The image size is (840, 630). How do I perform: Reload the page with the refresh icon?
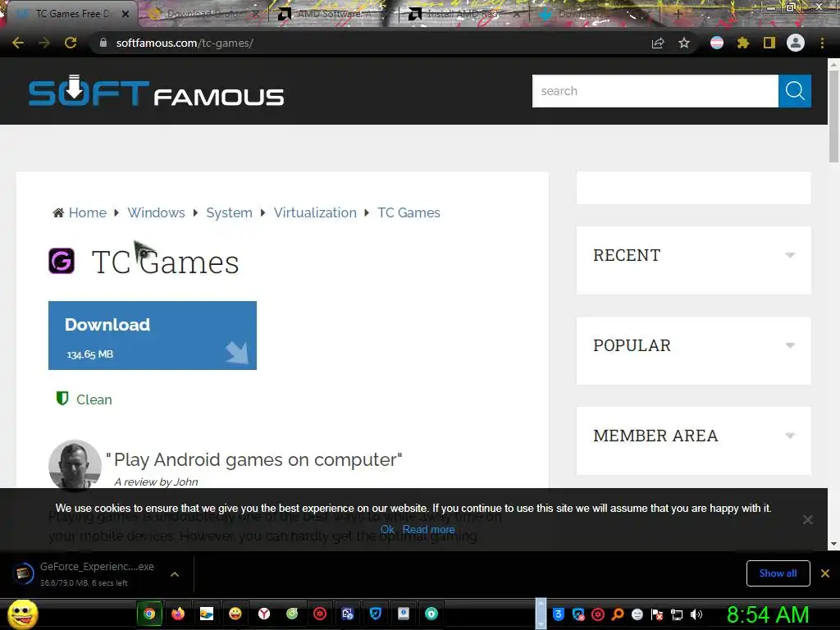pos(71,43)
